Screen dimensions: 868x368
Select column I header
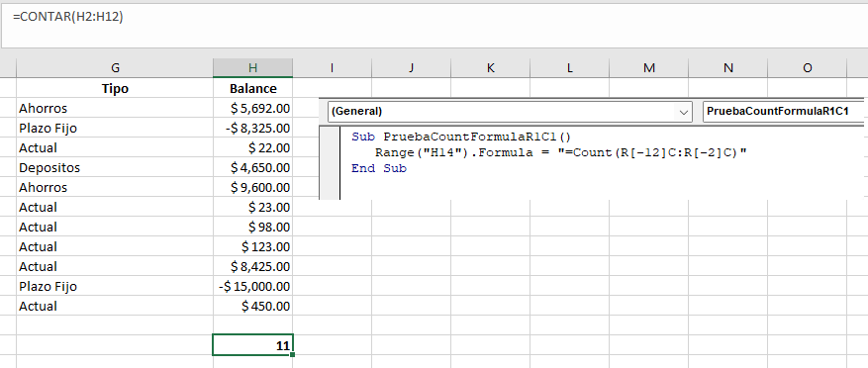point(333,68)
